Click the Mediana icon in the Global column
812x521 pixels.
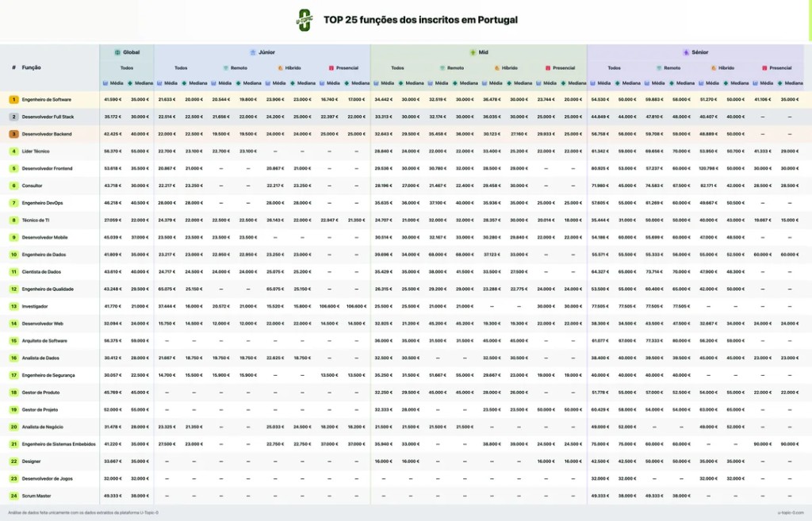point(130,82)
